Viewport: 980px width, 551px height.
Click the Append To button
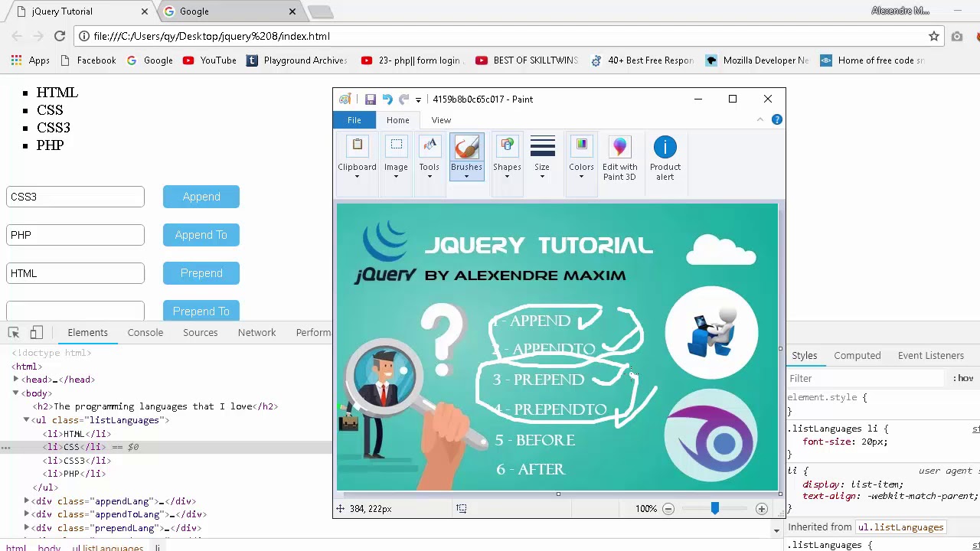(201, 235)
